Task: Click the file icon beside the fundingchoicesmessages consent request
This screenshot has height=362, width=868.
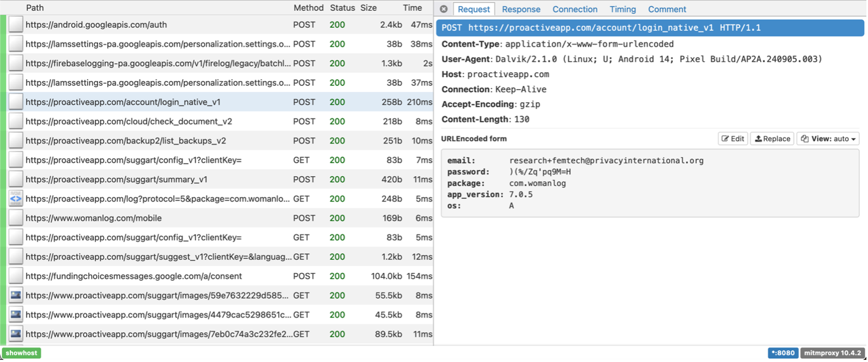Action: coord(16,276)
